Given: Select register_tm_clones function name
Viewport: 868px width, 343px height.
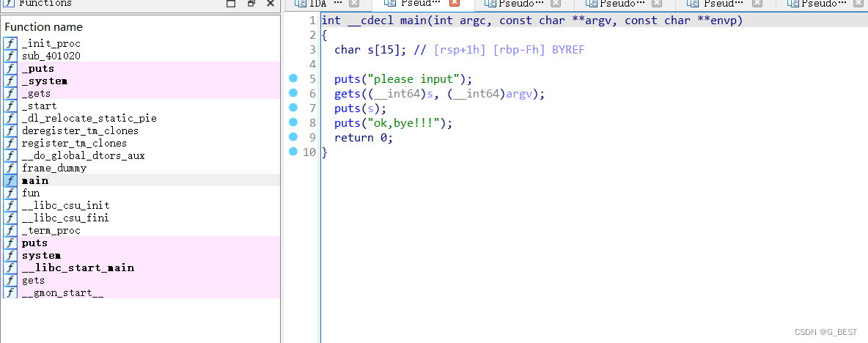Looking at the screenshot, I should tap(74, 143).
